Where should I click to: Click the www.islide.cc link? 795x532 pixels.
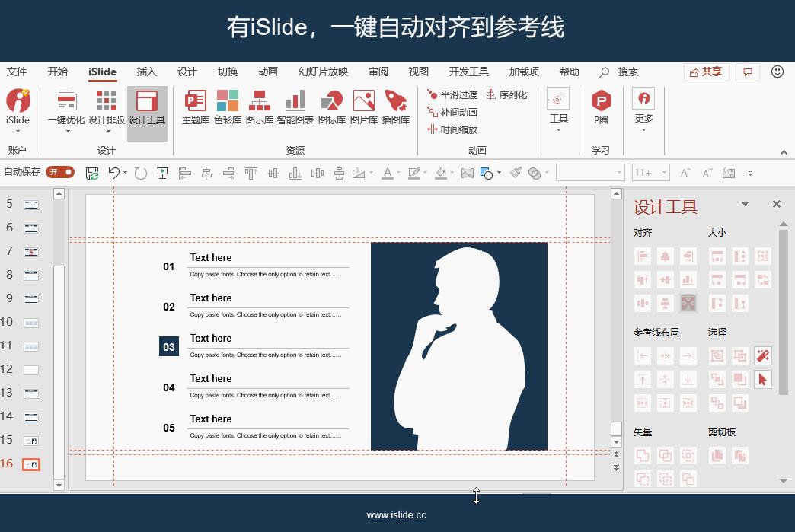pyautogui.click(x=397, y=514)
